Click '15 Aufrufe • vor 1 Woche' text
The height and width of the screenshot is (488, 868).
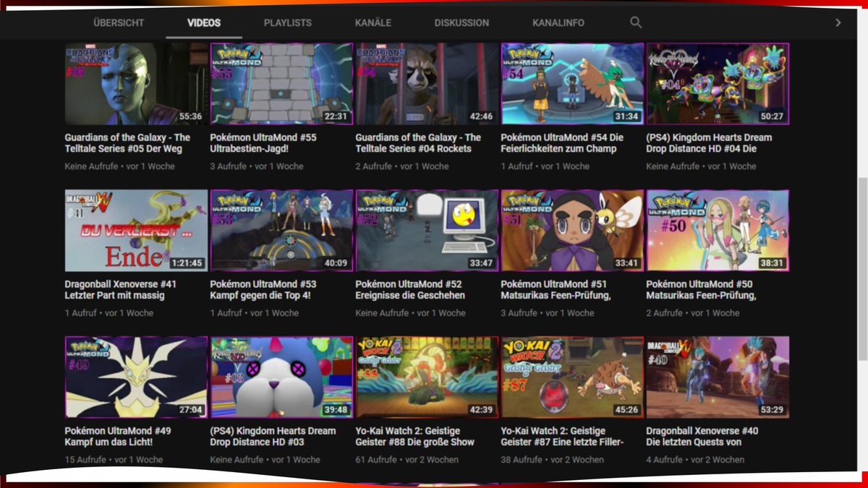(114, 460)
